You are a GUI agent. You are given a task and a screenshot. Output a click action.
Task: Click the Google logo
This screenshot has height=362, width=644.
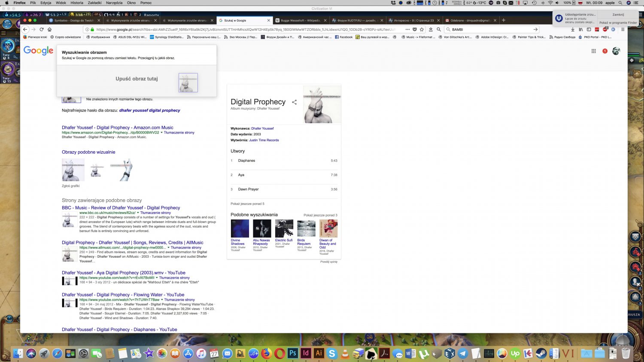(x=39, y=51)
